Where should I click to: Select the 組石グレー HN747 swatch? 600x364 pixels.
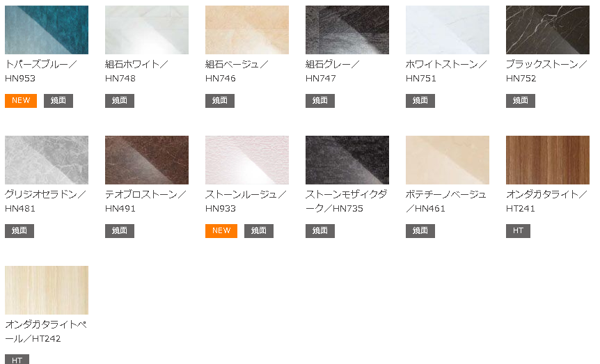pos(347,30)
